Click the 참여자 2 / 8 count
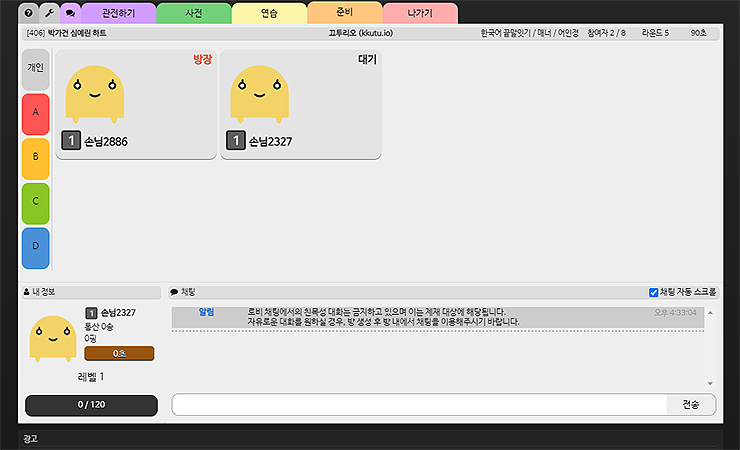The image size is (740, 450). (x=606, y=33)
